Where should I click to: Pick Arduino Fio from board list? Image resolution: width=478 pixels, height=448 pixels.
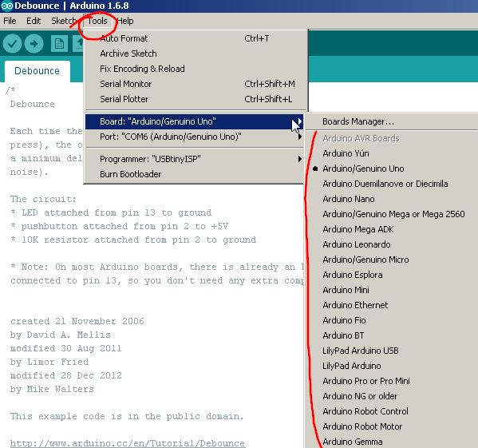392,320
